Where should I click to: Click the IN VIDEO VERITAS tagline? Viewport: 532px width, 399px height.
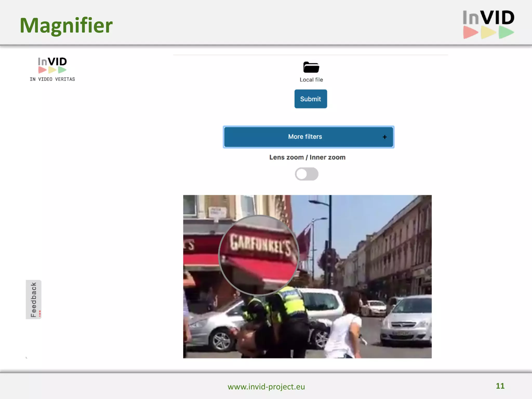(52, 79)
